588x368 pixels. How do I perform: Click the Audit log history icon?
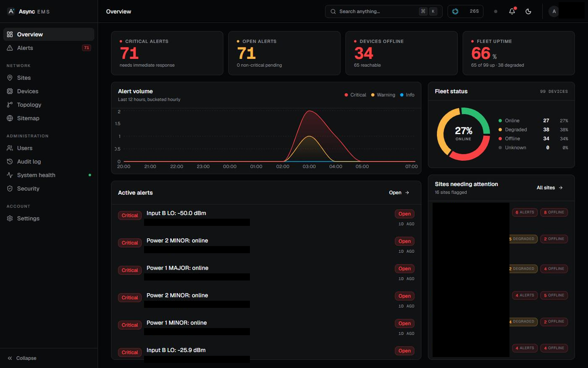tap(10, 161)
